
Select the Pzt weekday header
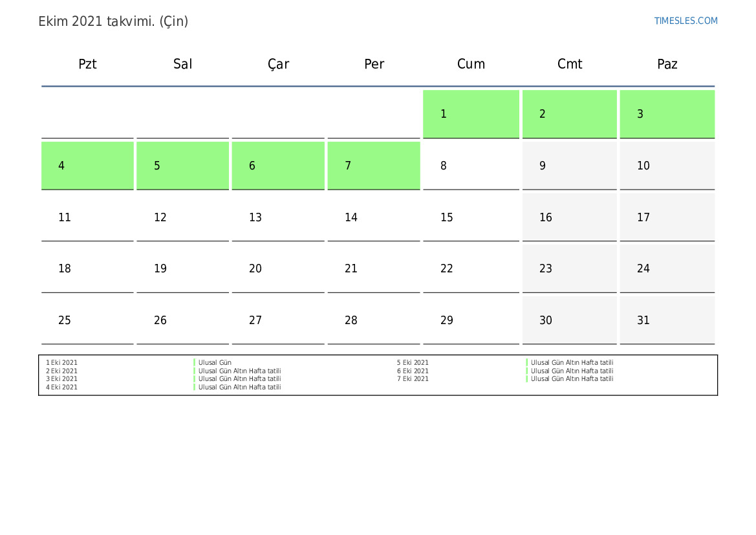[x=87, y=64]
